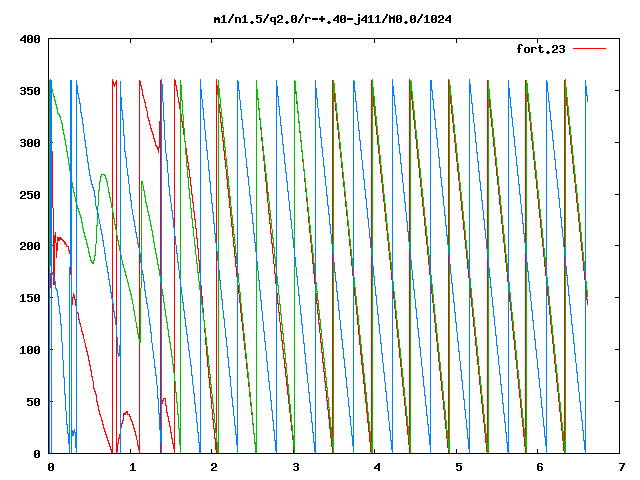The image size is (640, 480).
Task: Click the x-axis label 1
Action: [132, 467]
